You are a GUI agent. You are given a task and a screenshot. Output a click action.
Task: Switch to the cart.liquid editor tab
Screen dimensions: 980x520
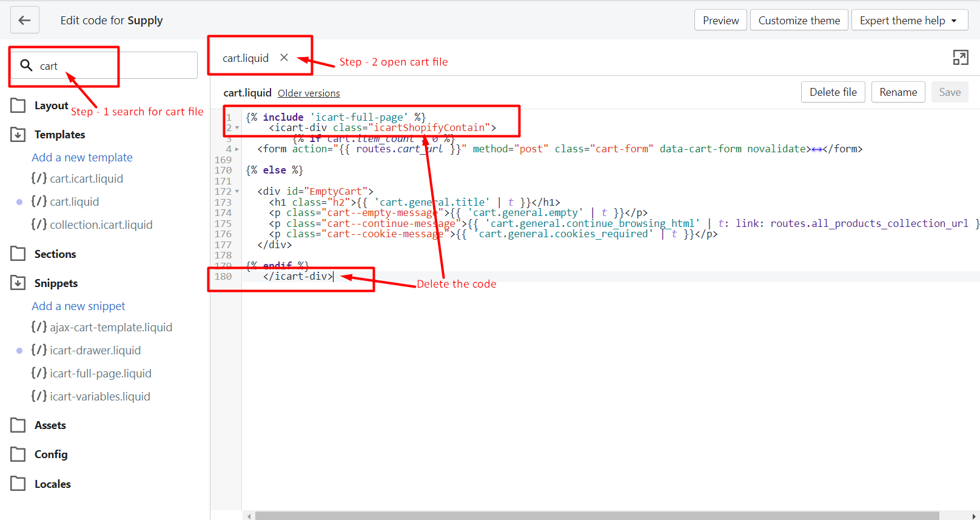pos(246,58)
